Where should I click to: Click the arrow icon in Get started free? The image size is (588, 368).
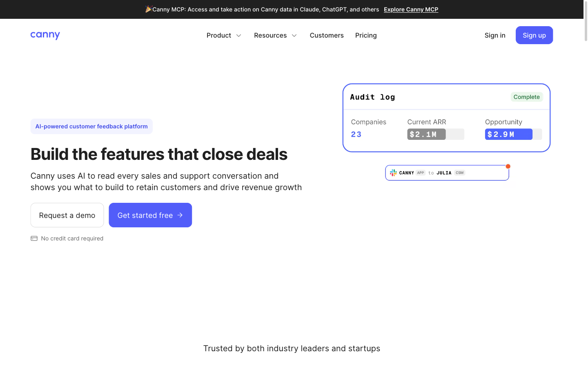[x=180, y=215]
